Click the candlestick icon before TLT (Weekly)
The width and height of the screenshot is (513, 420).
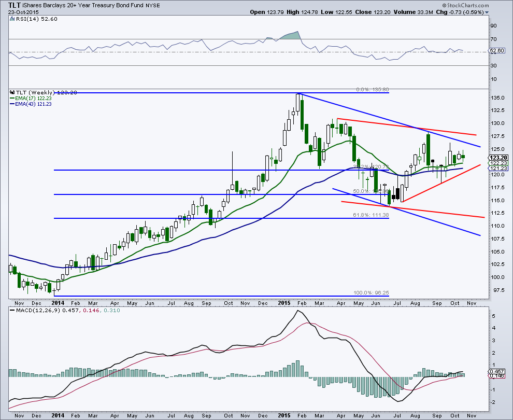[x=13, y=93]
